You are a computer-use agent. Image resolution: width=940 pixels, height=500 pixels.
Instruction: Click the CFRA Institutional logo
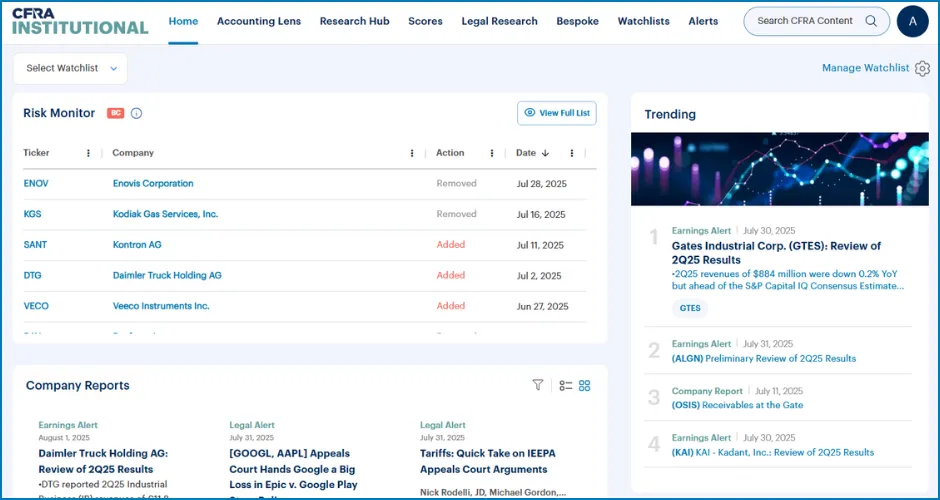coord(80,22)
